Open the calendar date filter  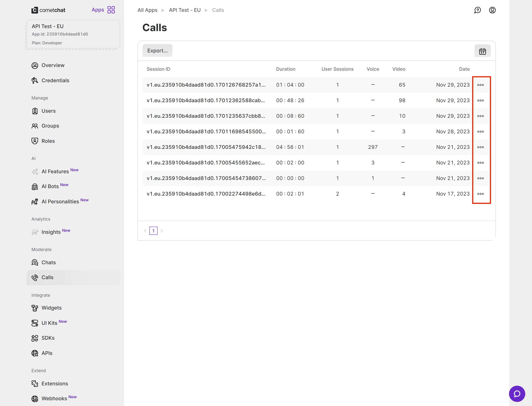[482, 51]
